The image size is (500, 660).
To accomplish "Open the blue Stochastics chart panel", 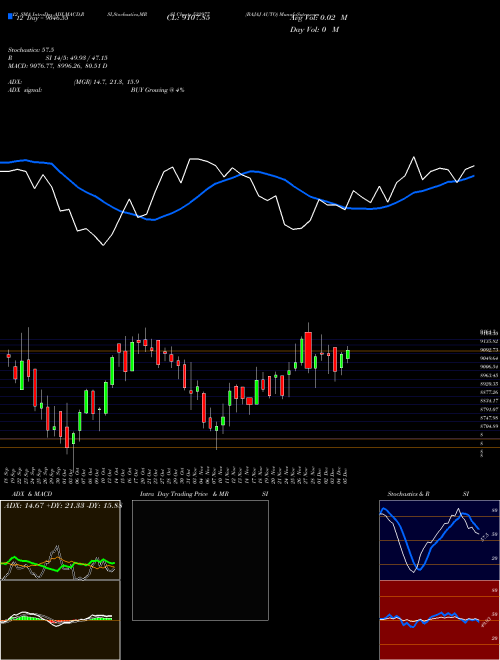I will [439, 540].
